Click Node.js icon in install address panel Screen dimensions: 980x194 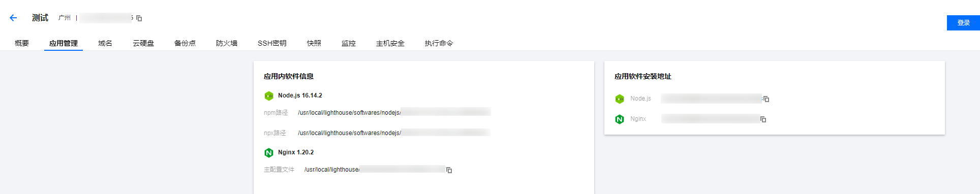(620, 99)
